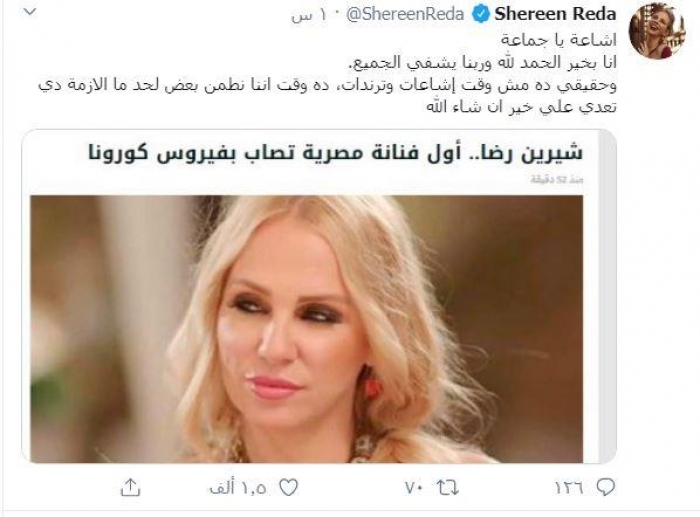Viewport: 700px width, 517px height.
Task: Open the share upload arrow icon
Action: point(130,487)
